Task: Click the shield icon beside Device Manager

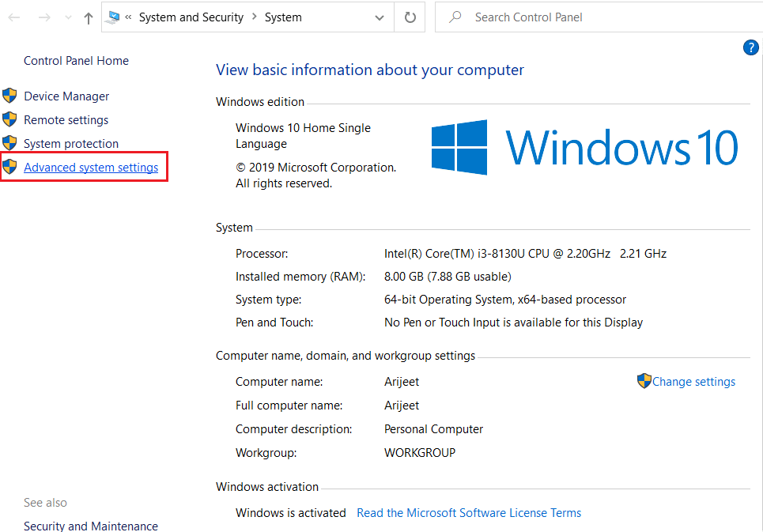Action: [x=9, y=96]
